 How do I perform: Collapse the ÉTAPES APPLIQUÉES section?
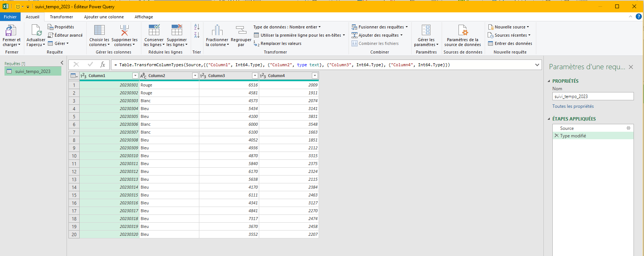point(549,119)
